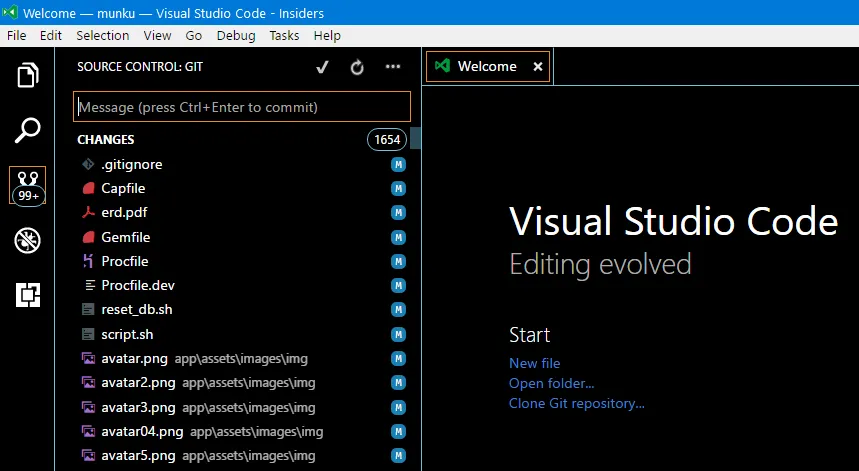859x471 pixels.
Task: Click the text file icon beside Procfile.dev
Action: (x=90, y=285)
